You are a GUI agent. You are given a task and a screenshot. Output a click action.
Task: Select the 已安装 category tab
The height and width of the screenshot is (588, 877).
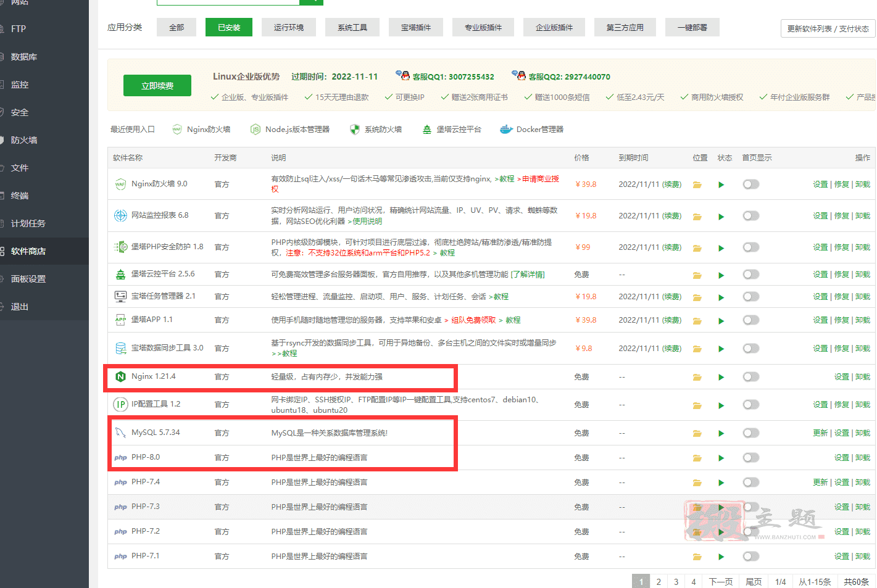click(x=229, y=27)
